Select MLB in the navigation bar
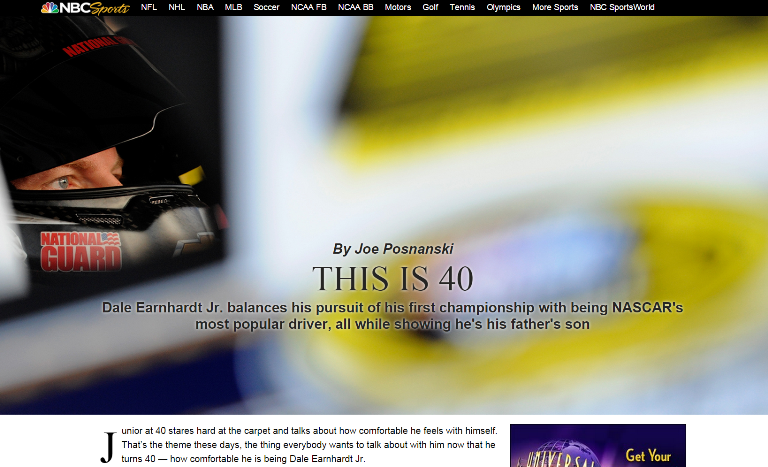 [x=233, y=7]
